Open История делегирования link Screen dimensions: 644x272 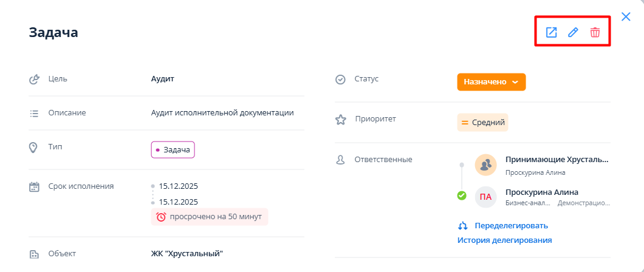click(x=504, y=240)
